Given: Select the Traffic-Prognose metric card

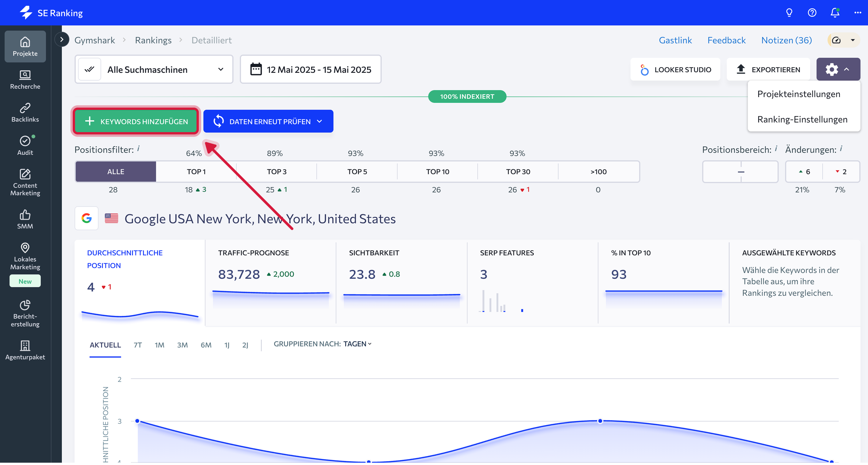Looking at the screenshot, I should [x=271, y=283].
